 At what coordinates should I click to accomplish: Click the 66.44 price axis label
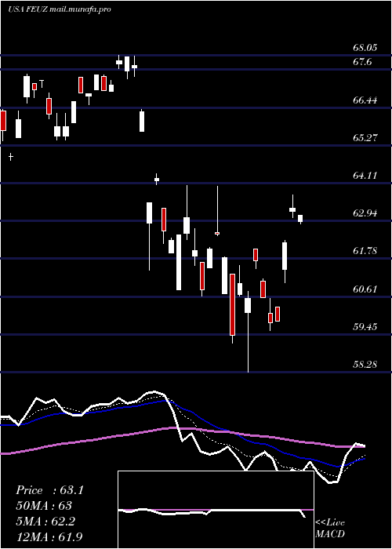tap(365, 100)
